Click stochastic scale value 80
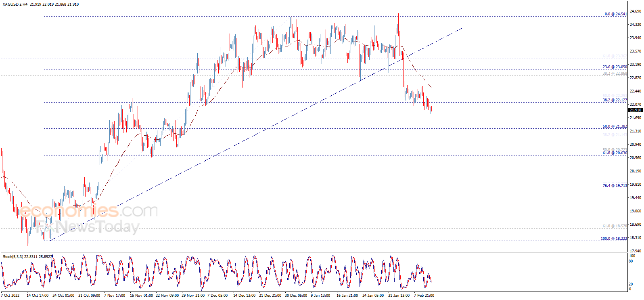 click(x=631, y=261)
